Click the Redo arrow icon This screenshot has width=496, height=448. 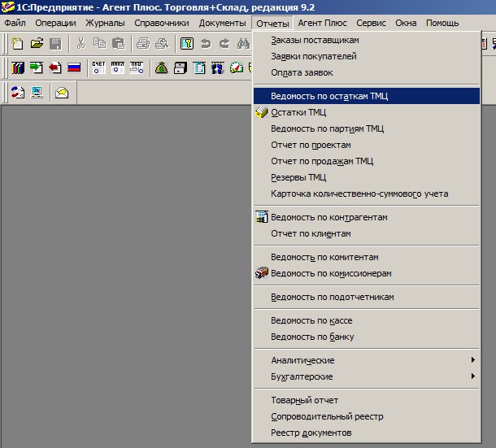click(224, 43)
